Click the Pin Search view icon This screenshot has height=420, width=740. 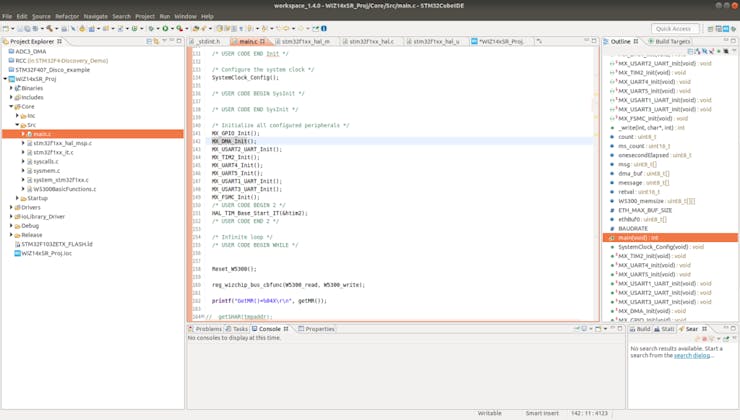coord(726,338)
